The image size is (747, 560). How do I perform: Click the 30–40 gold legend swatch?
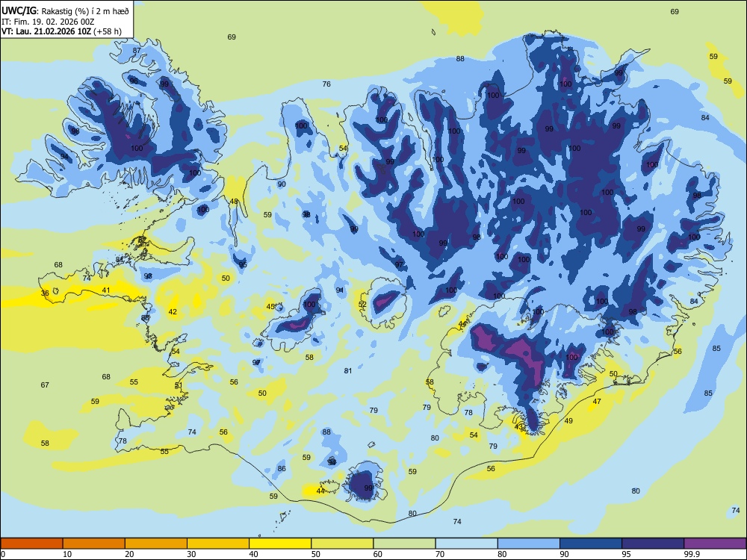pyautogui.click(x=218, y=544)
